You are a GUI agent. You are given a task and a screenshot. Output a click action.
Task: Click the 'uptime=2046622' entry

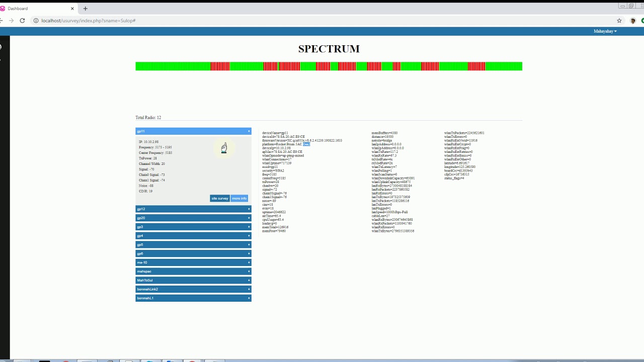(274, 212)
